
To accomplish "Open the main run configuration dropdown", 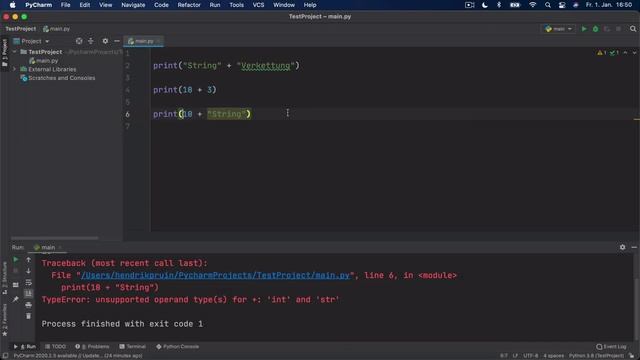I will click(559, 29).
